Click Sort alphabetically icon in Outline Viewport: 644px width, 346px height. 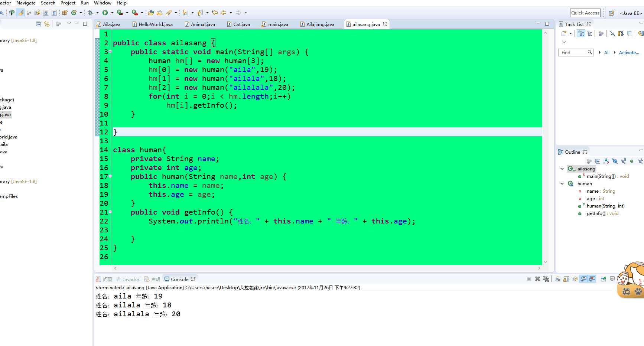pyautogui.click(x=606, y=161)
